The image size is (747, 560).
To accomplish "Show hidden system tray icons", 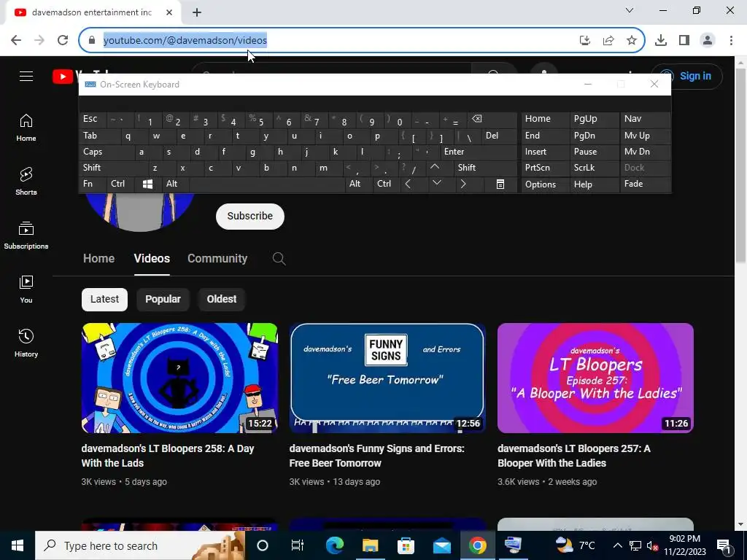I will [617, 545].
